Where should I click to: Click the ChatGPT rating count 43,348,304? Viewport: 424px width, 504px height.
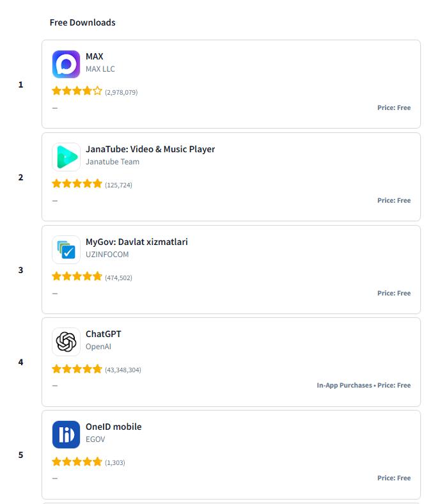123,370
